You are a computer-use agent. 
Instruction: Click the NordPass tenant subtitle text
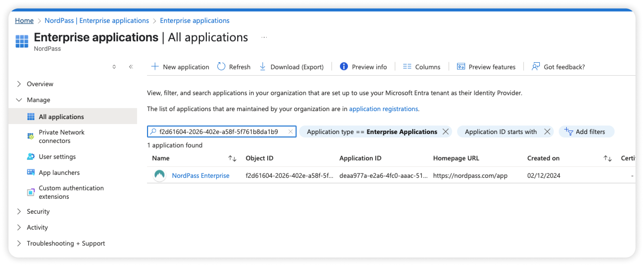click(47, 49)
